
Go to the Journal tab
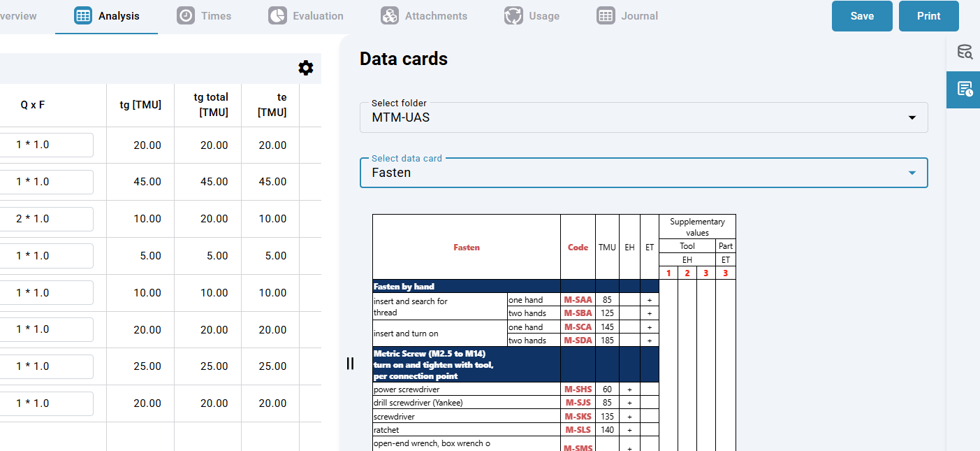[639, 15]
